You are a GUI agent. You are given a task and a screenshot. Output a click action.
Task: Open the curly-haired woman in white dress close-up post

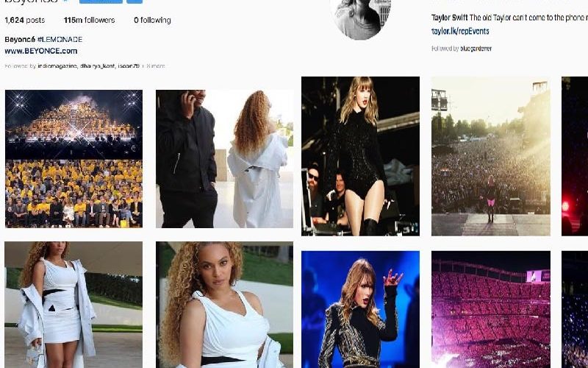click(224, 305)
